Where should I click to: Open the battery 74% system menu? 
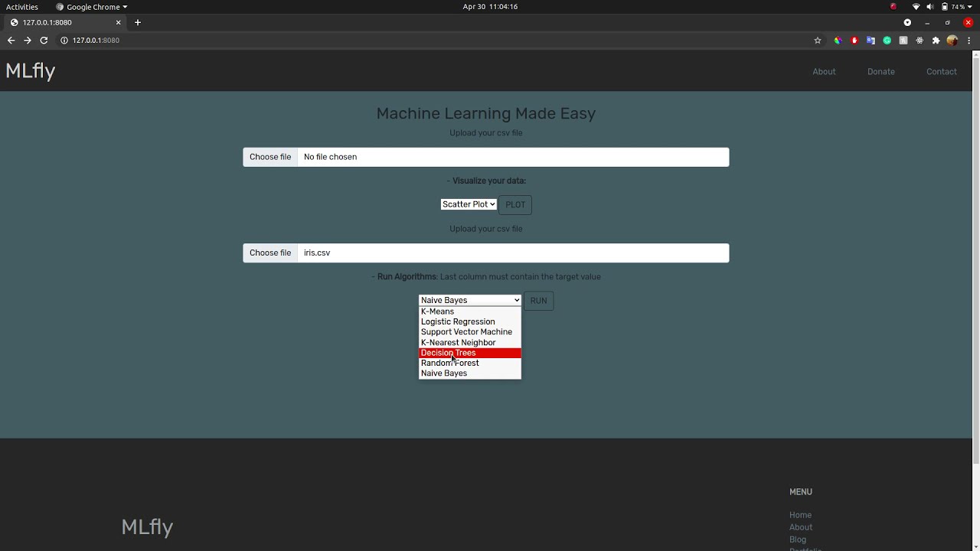point(958,7)
